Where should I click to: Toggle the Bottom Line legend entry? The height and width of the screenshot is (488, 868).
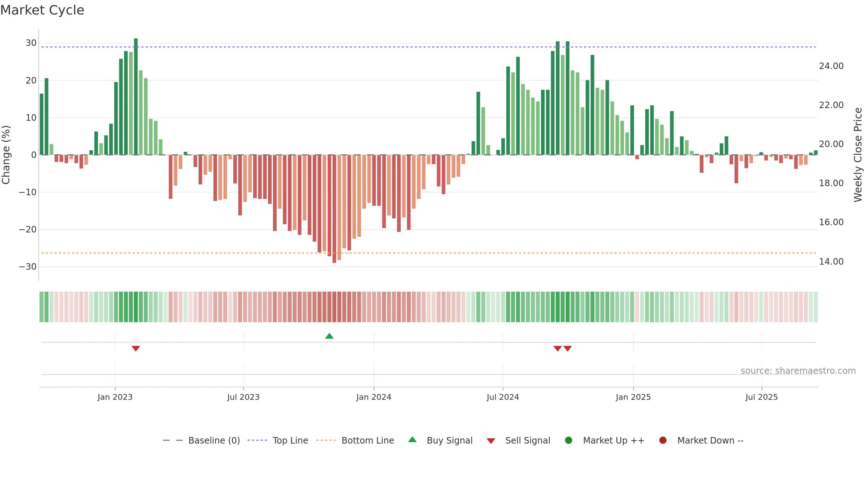pos(355,440)
